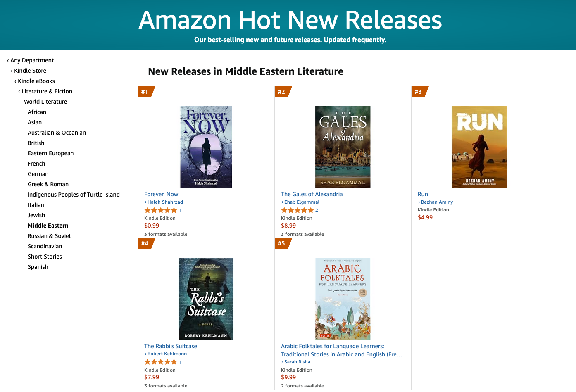Open Arabic Folktales book cover
Image resolution: width=576 pixels, height=392 pixels.
tap(343, 299)
